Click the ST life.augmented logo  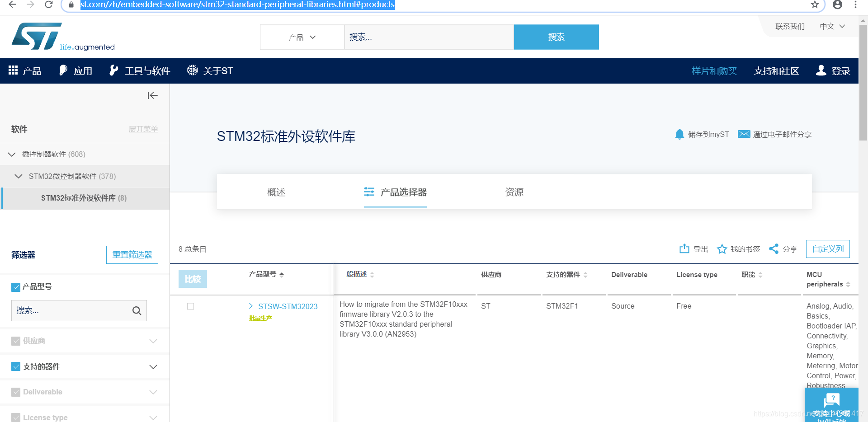[x=63, y=37]
